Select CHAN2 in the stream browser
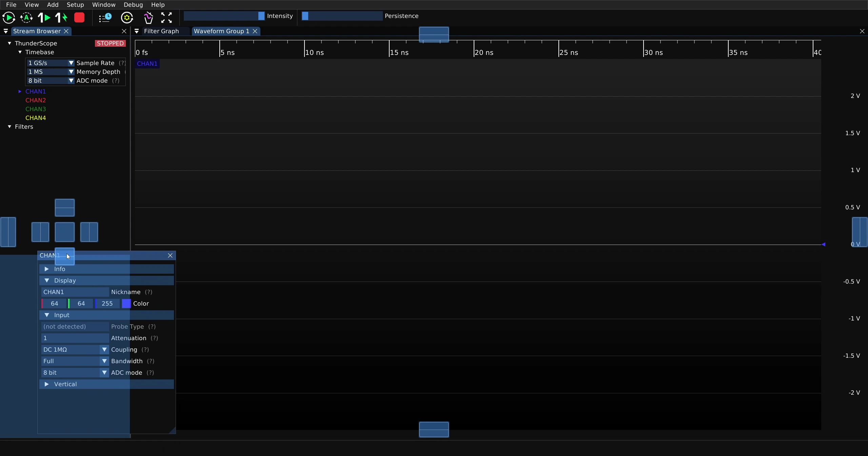Screen dimensions: 868x456 (x=36, y=100)
